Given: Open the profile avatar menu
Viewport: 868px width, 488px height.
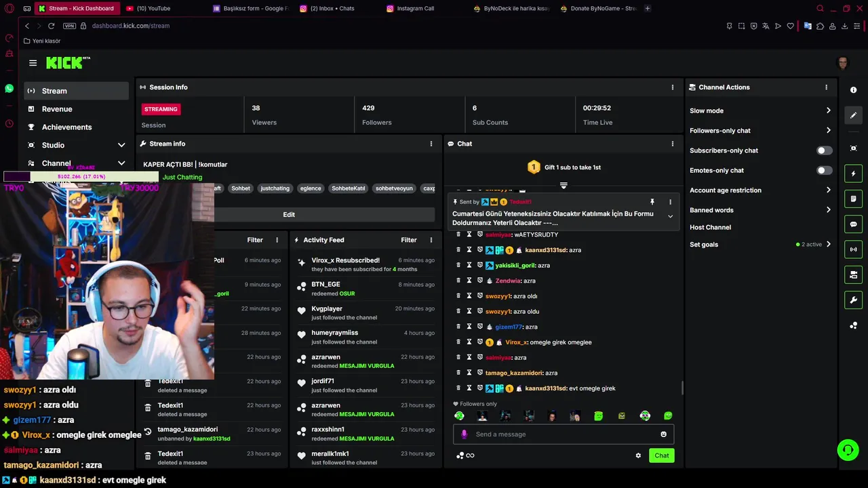Looking at the screenshot, I should click(843, 63).
